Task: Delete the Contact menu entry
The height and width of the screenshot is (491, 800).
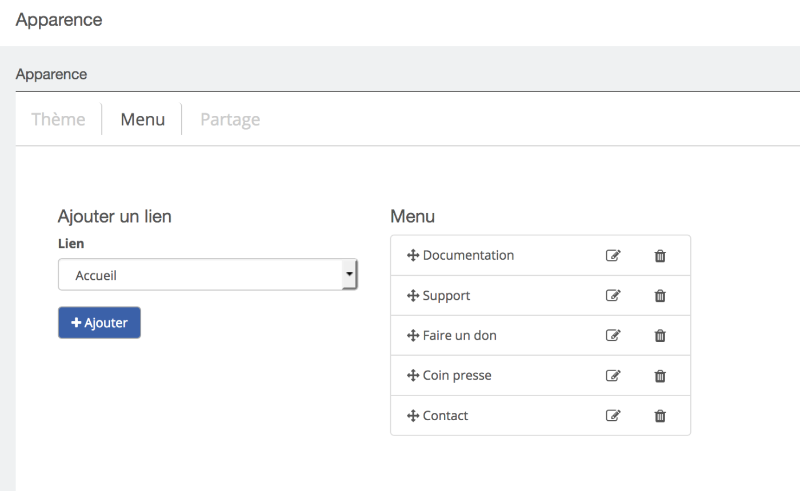Action: [660, 416]
